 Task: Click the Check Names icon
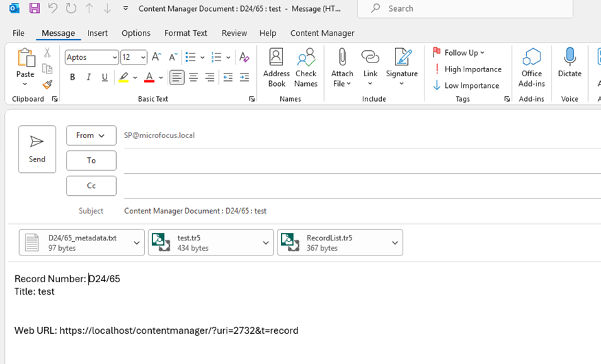(x=306, y=68)
